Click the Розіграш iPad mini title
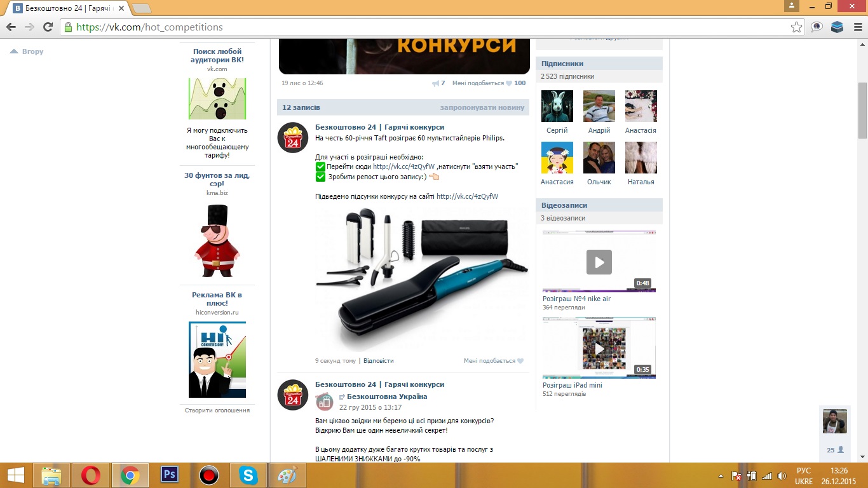This screenshot has height=488, width=868. (573, 385)
